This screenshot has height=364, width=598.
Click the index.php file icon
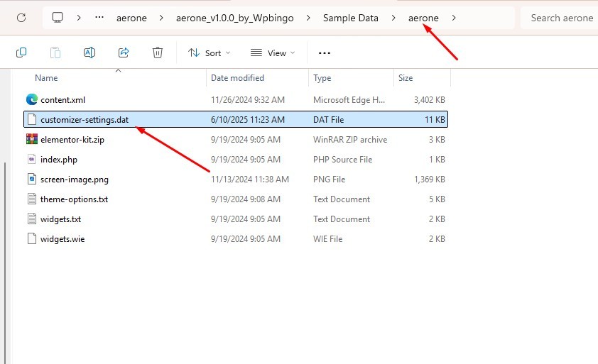32,159
